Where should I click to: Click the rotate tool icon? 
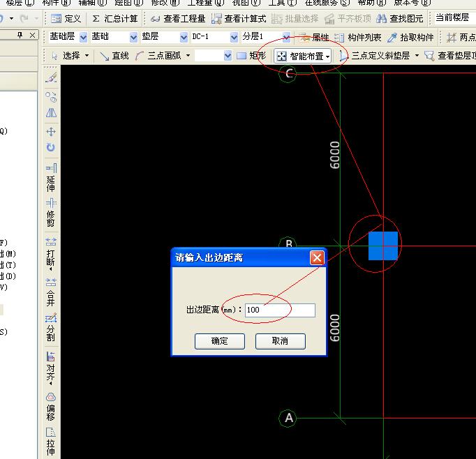(51, 147)
